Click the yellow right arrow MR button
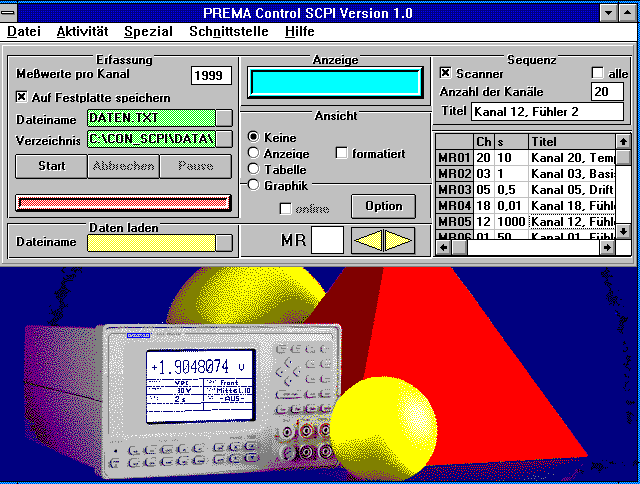Image resolution: width=640 pixels, height=484 pixels. click(x=399, y=241)
